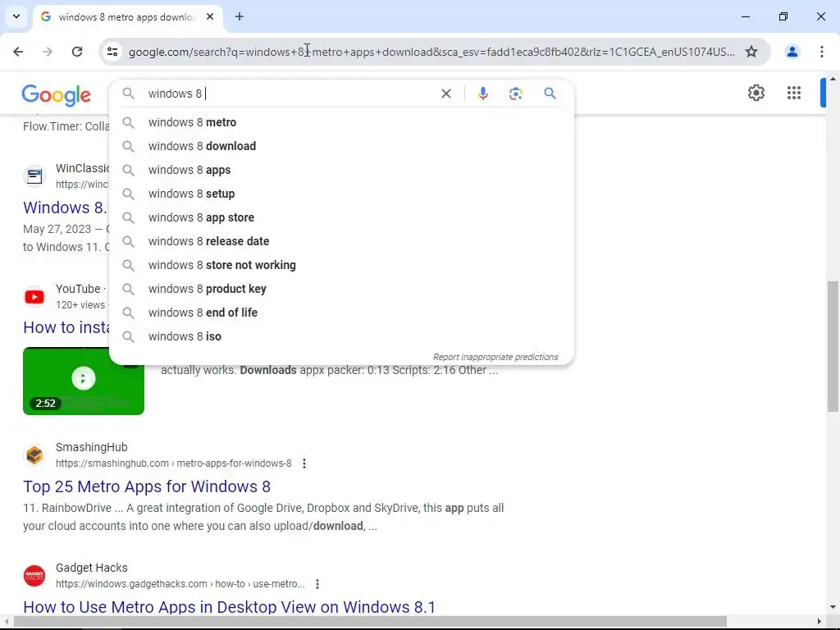The width and height of the screenshot is (840, 630).
Task: Open a new tab with plus button
Action: (x=240, y=16)
